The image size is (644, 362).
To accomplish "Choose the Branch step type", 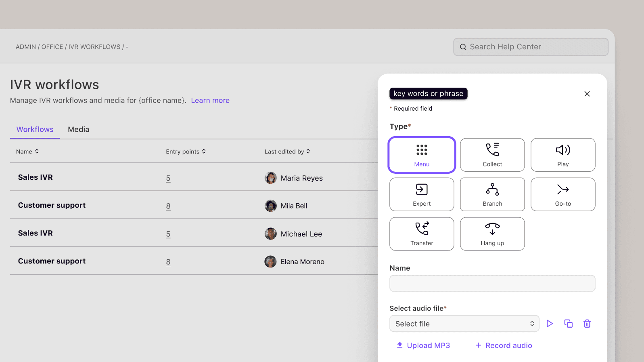I will tap(492, 194).
